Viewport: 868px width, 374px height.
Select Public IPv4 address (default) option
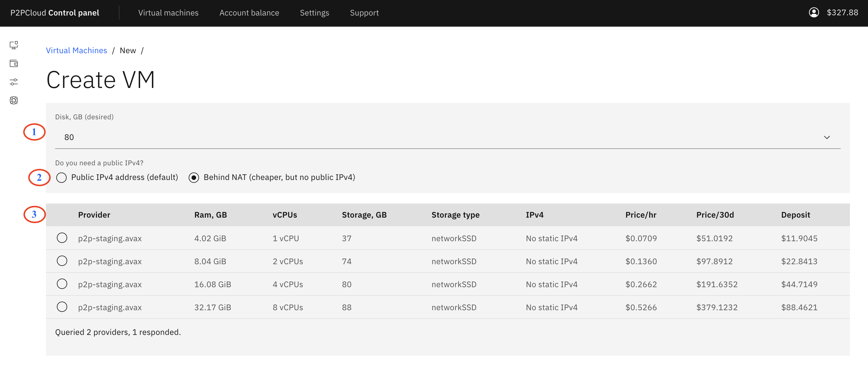[x=61, y=177]
